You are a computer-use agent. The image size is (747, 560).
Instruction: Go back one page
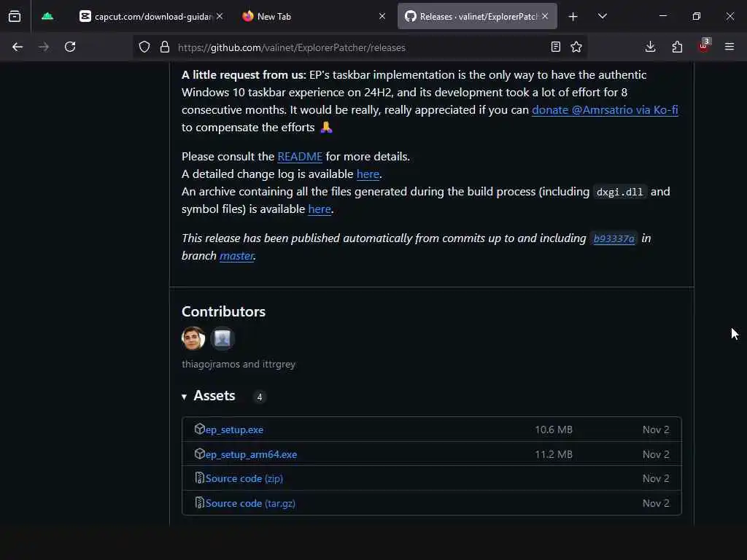(x=18, y=47)
